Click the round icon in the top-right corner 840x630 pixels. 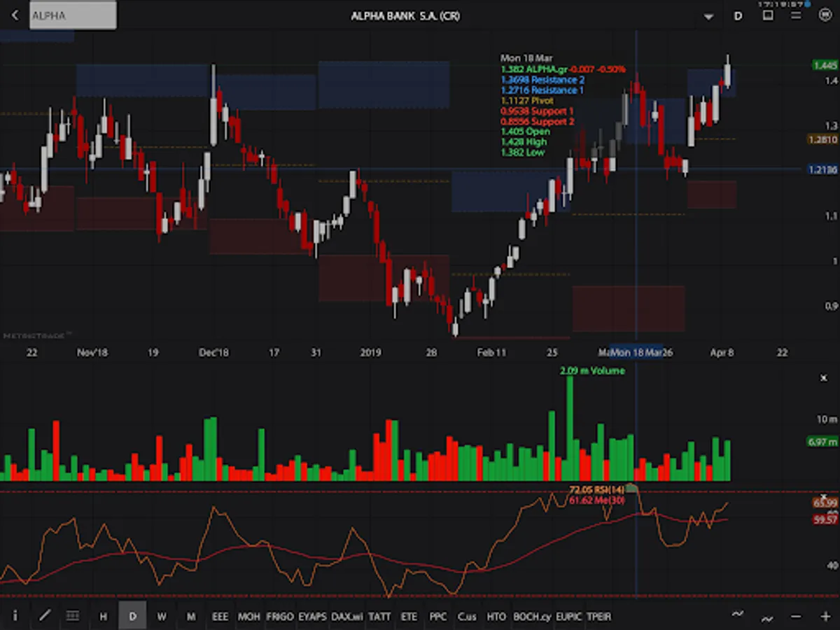tap(825, 15)
